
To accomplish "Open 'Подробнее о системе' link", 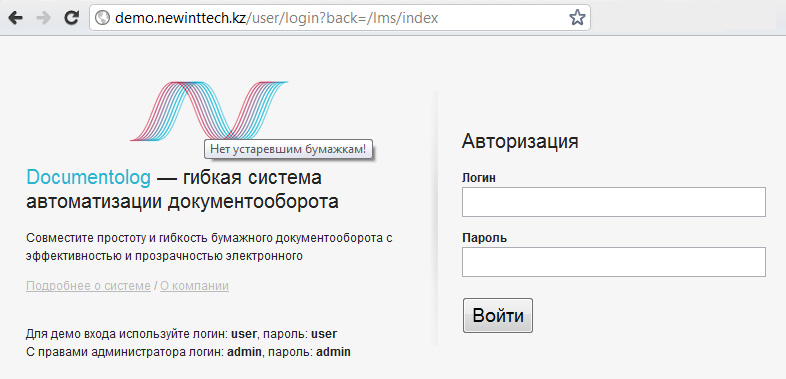I will [88, 286].
